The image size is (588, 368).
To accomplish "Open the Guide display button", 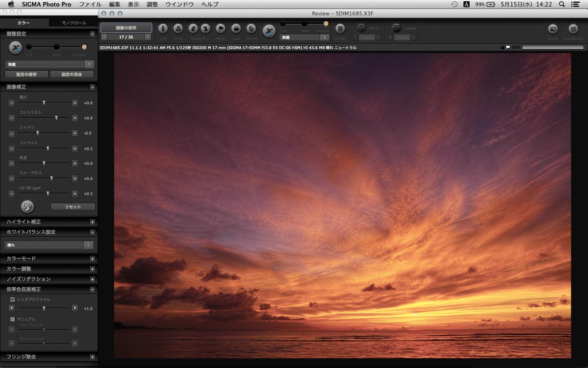I will [x=553, y=29].
